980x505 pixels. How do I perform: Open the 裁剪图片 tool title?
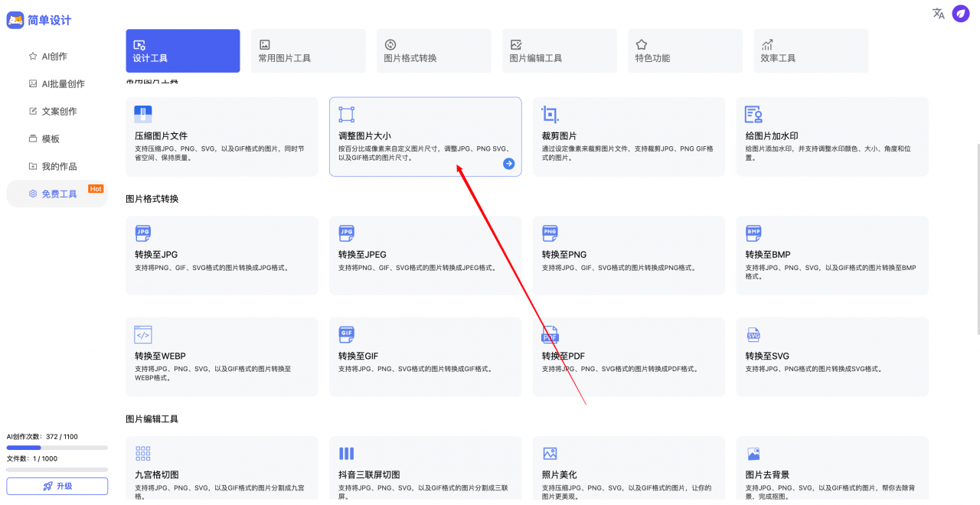tap(560, 135)
